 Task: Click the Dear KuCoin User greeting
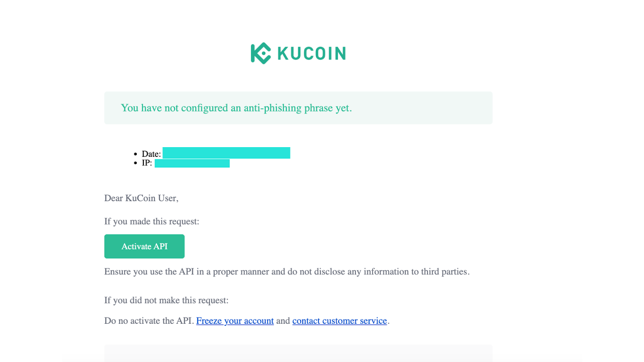141,198
